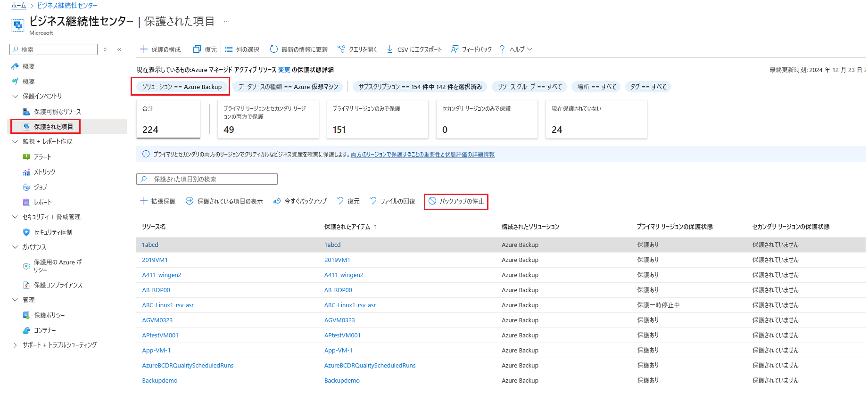Collapse the 管理 section

pos(15,300)
